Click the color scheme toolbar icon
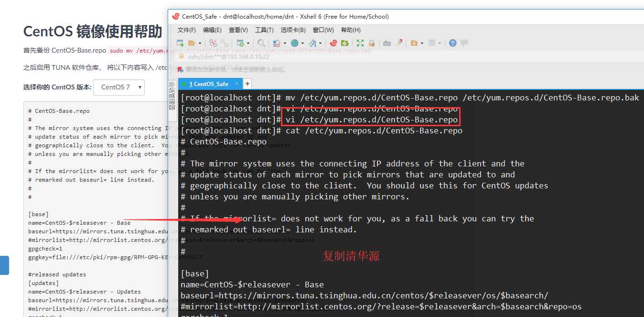This screenshot has width=644, height=317. point(276,43)
